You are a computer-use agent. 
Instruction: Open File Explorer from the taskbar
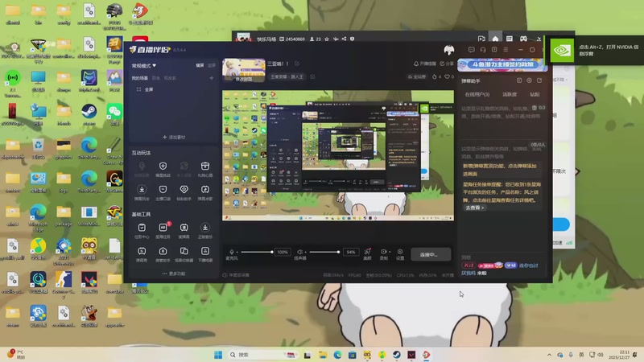click(x=323, y=355)
